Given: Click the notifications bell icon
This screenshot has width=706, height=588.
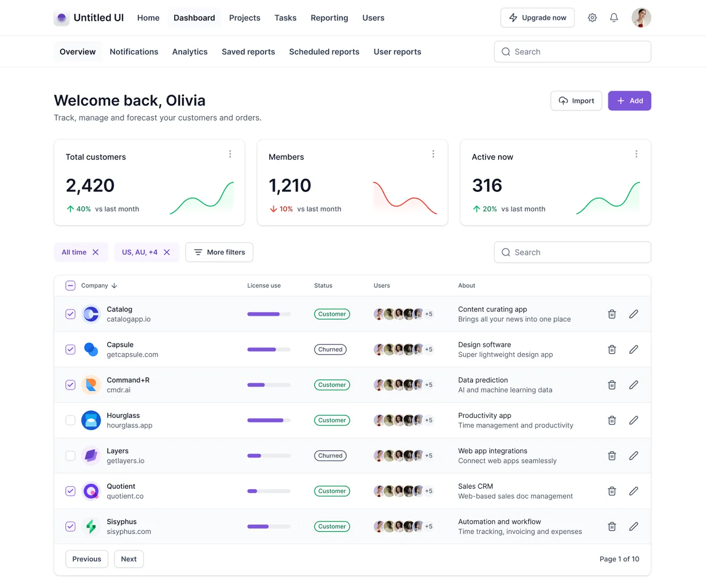Looking at the screenshot, I should [613, 17].
